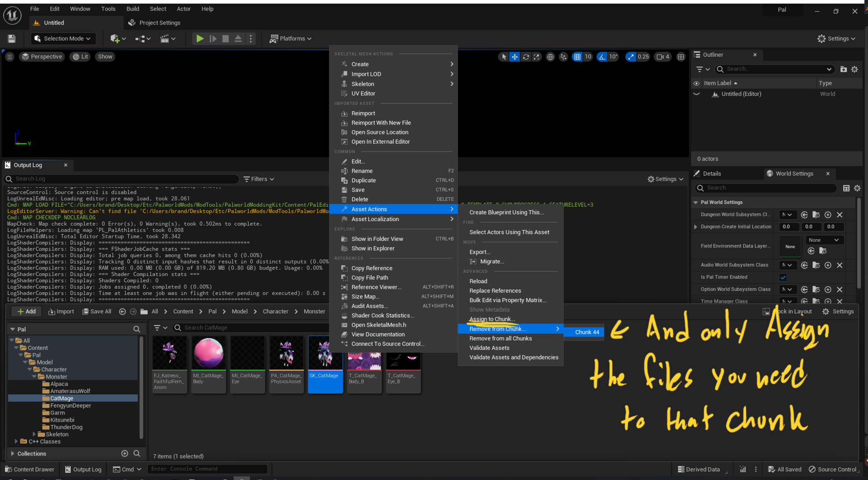This screenshot has height=480, width=868.
Task: Start Play in Editor with green play button
Action: (x=199, y=38)
